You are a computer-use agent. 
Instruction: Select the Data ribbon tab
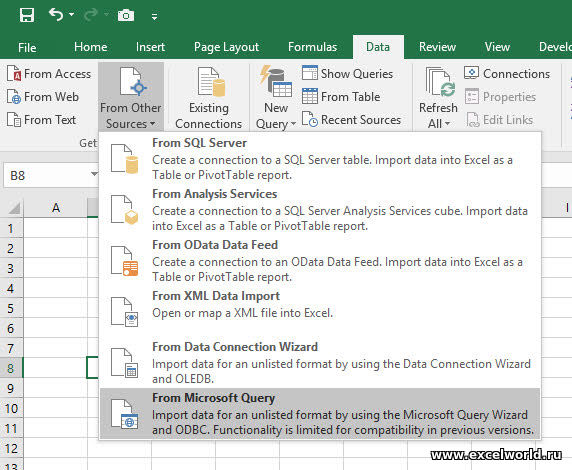[378, 47]
